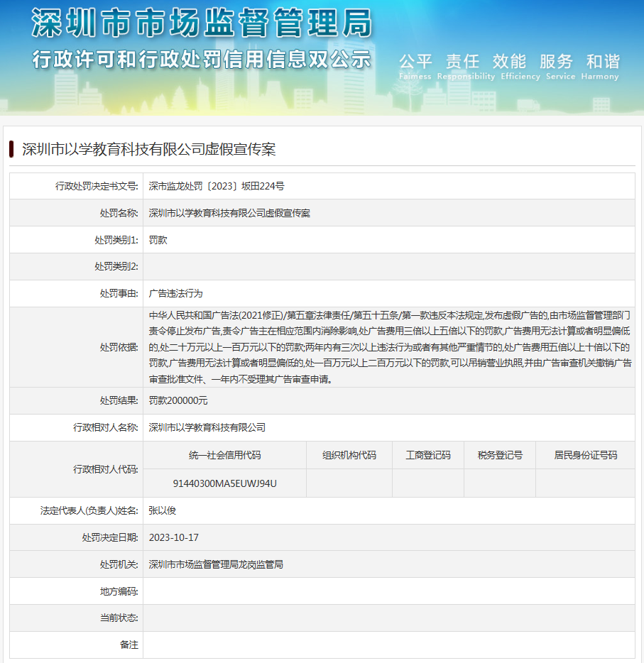
Task: Click the 深圳市市场监督管理局 banner title
Action: pos(202,25)
